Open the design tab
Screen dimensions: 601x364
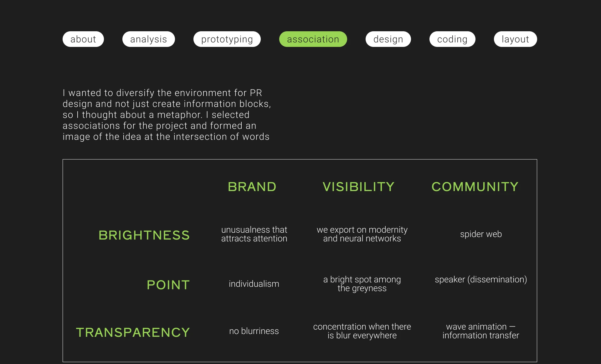388,39
